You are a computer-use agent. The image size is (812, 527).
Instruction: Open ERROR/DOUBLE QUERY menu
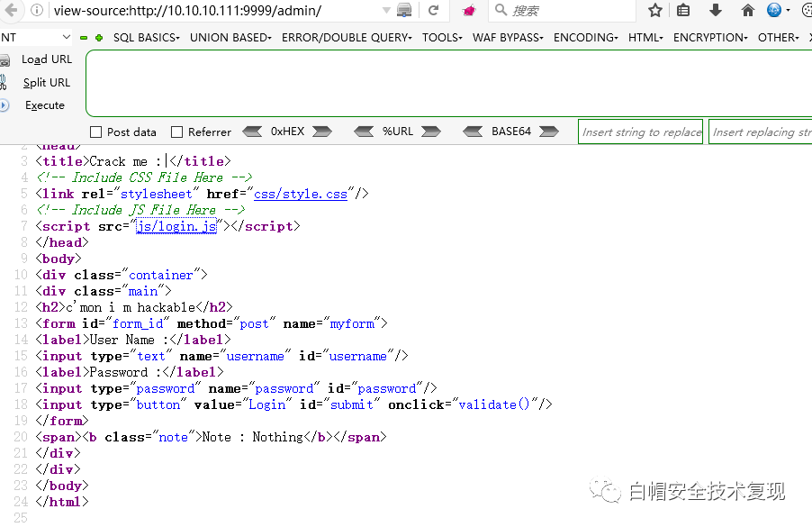(x=347, y=38)
